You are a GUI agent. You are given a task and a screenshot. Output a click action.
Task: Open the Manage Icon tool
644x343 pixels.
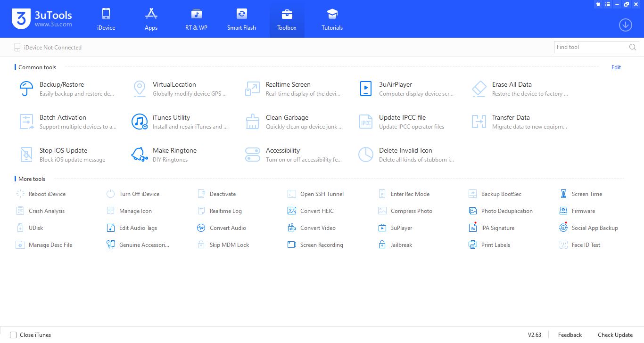click(x=129, y=211)
